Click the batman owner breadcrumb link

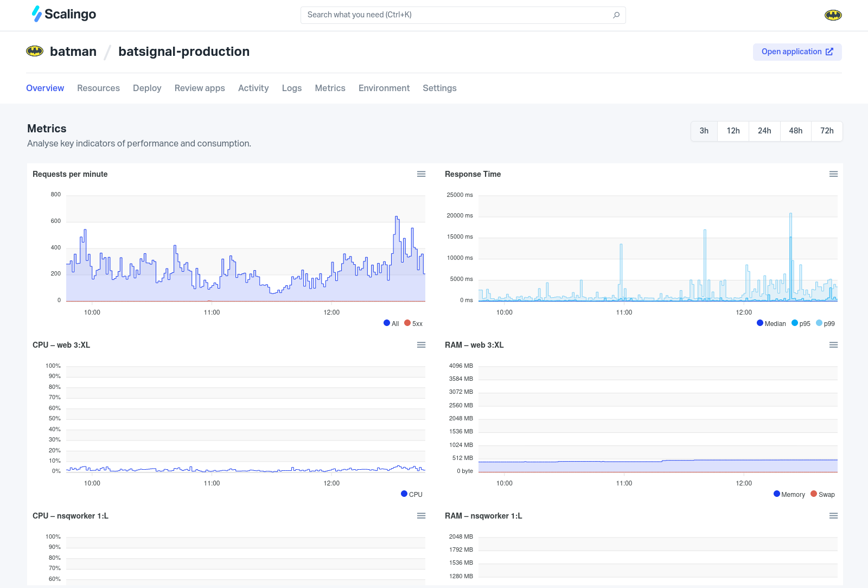73,52
